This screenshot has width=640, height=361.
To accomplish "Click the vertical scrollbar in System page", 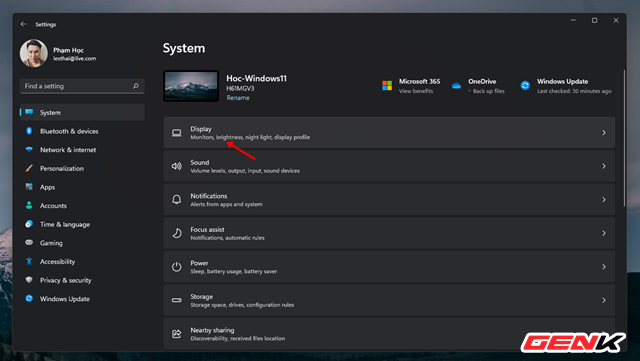I will coord(624,138).
